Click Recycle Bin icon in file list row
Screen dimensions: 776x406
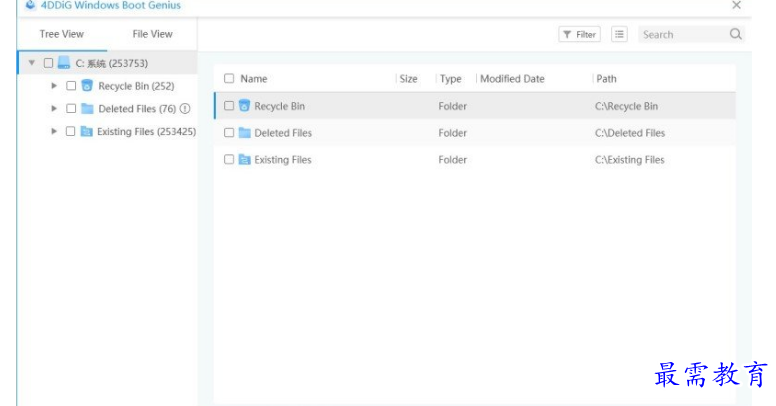pyautogui.click(x=244, y=105)
